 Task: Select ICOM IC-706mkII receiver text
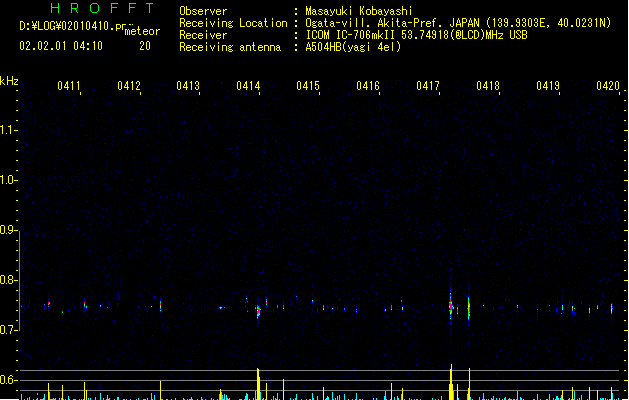[351, 35]
